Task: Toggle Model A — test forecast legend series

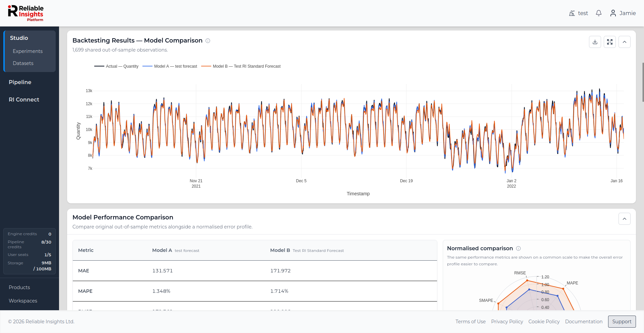Action: pos(170,66)
